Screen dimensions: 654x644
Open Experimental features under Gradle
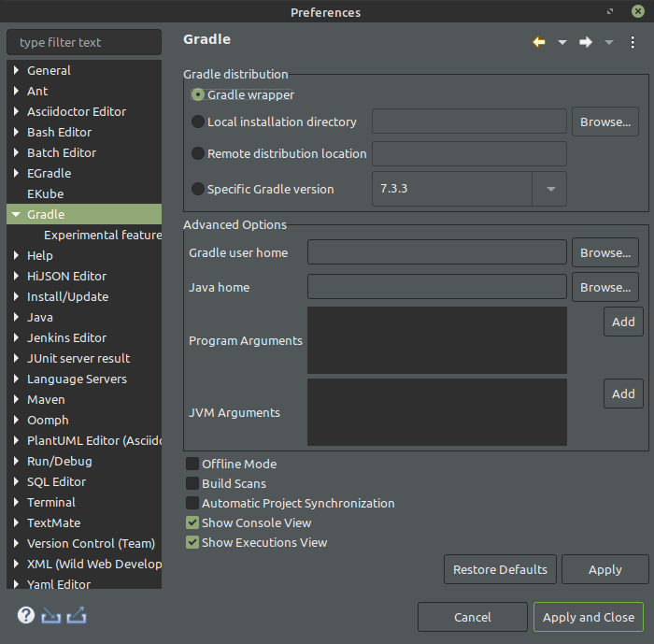pyautogui.click(x=103, y=235)
